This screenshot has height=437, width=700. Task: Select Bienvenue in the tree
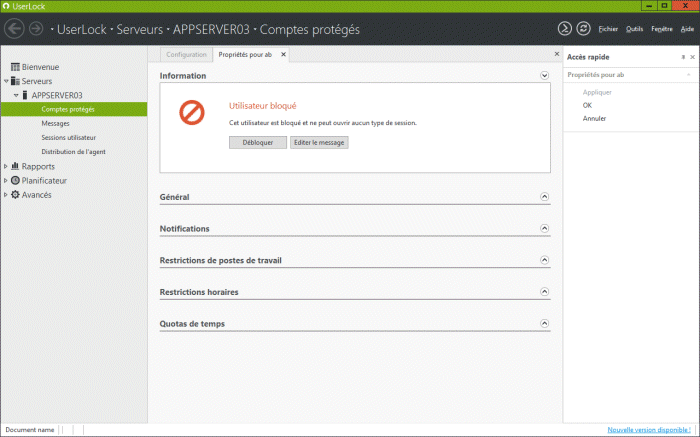click(40, 67)
